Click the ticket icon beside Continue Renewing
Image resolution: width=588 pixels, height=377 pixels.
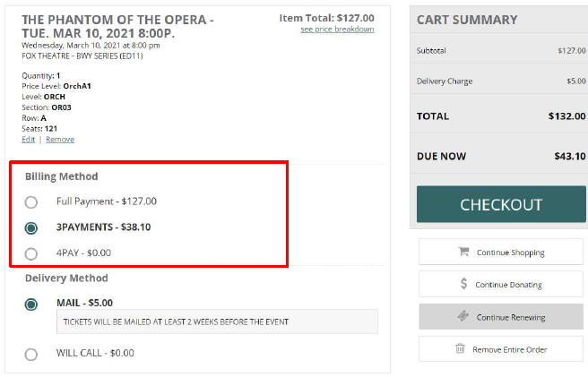[x=463, y=316]
